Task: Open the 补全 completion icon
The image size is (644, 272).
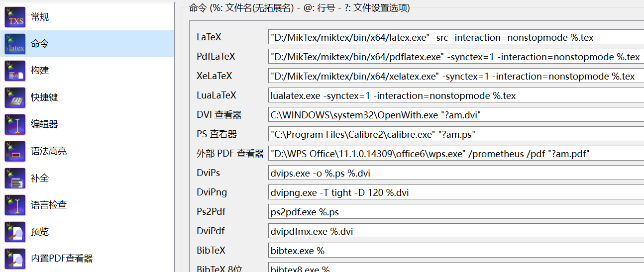Action: (x=15, y=178)
